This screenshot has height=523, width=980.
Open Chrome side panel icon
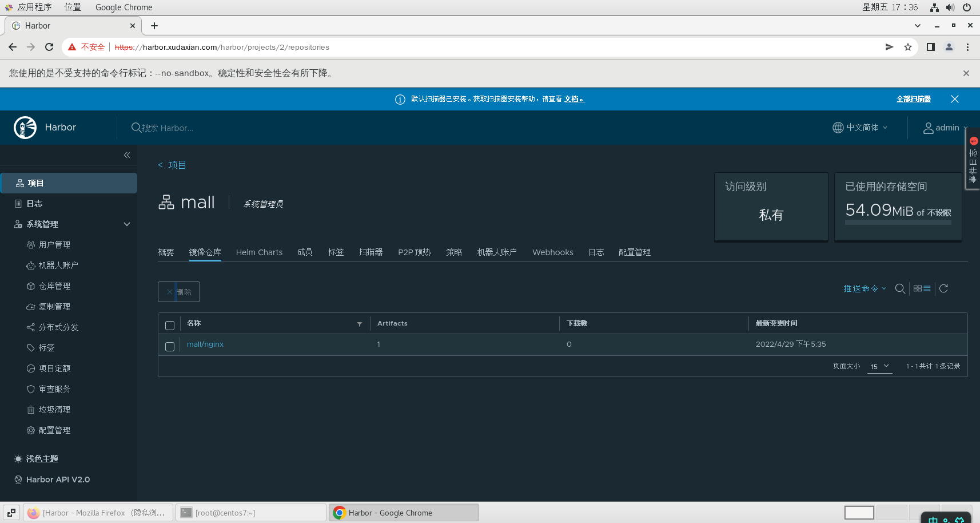point(931,47)
